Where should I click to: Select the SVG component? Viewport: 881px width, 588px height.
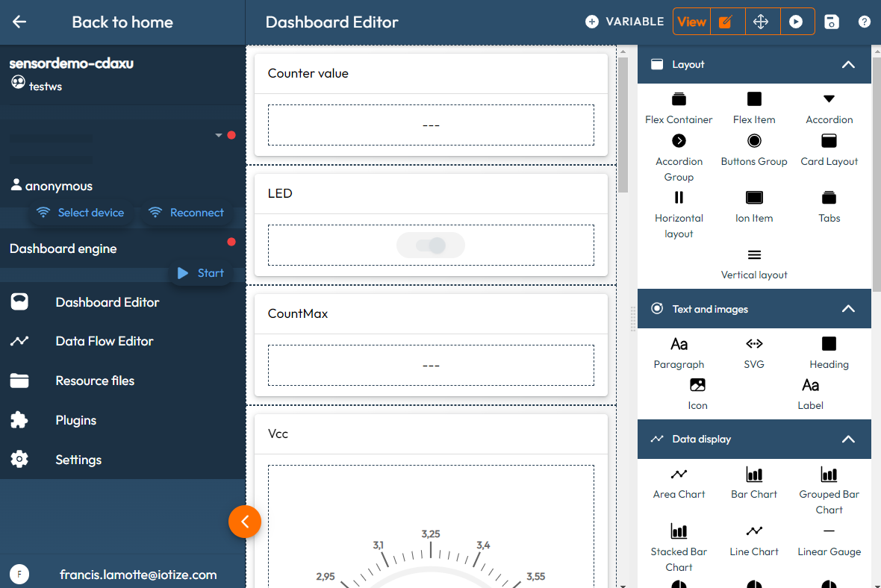coord(754,351)
